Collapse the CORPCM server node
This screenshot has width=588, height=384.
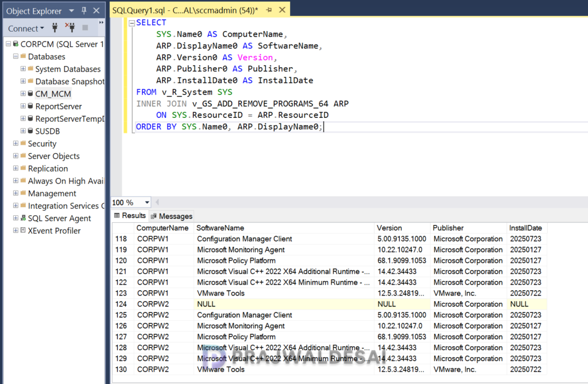coord(8,44)
